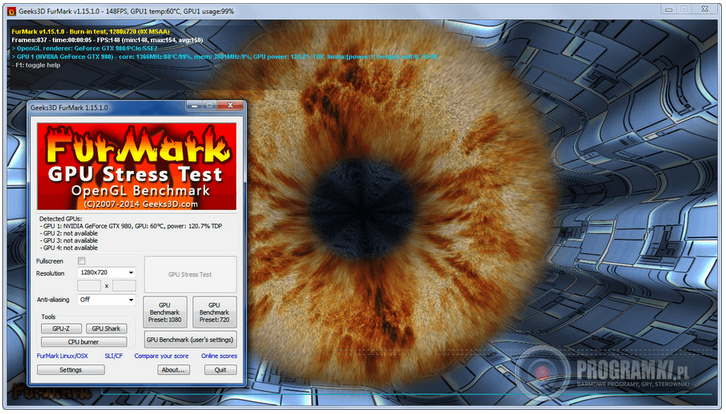726x414 pixels.
Task: Click the 'GPU 3: not available' line
Action: point(69,241)
